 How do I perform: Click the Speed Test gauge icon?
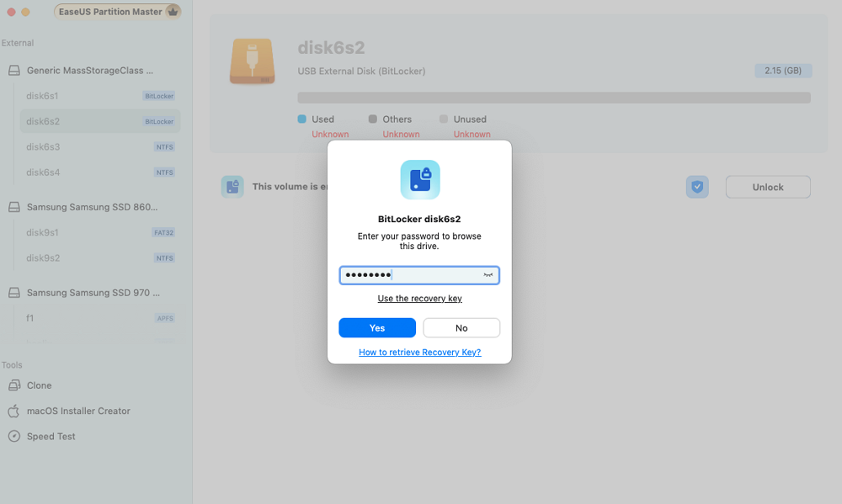14,436
